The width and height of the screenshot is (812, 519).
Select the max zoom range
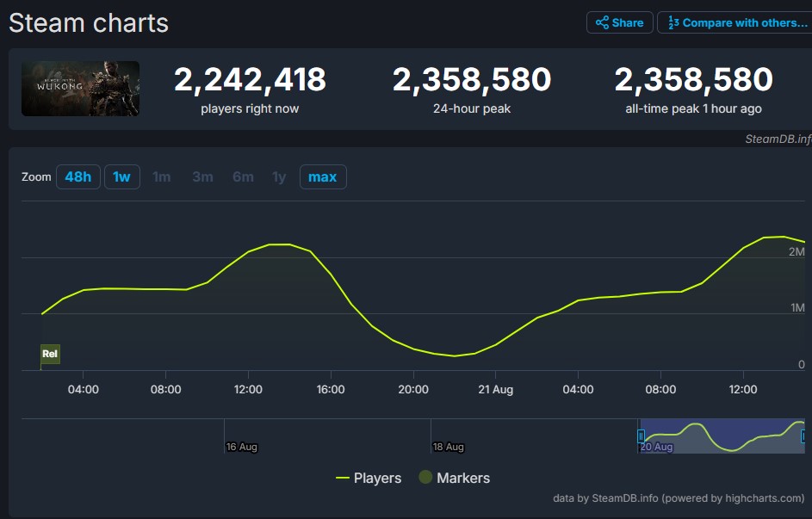tap(322, 176)
